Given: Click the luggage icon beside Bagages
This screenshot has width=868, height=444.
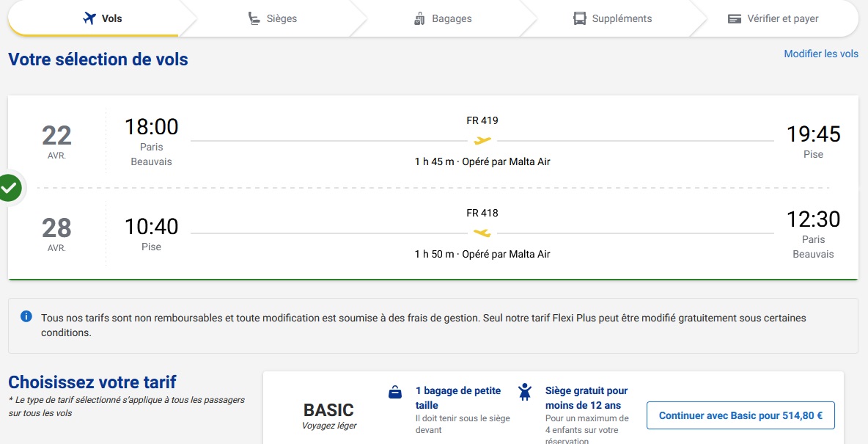Looking at the screenshot, I should pyautogui.click(x=419, y=18).
